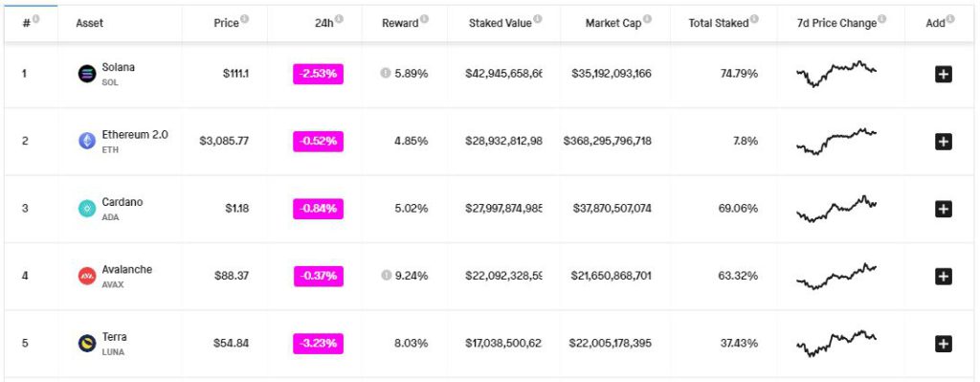Sort by Market Cap column header
980x382 pixels.
(x=613, y=23)
